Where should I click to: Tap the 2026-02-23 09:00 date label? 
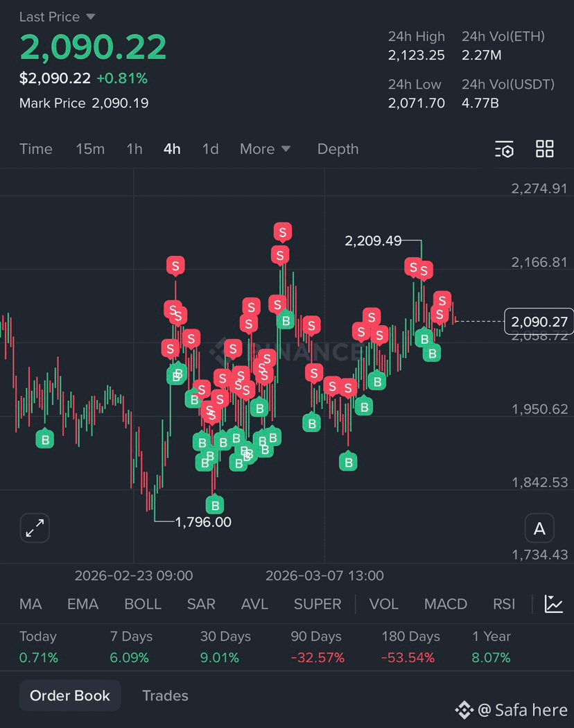pos(134,575)
